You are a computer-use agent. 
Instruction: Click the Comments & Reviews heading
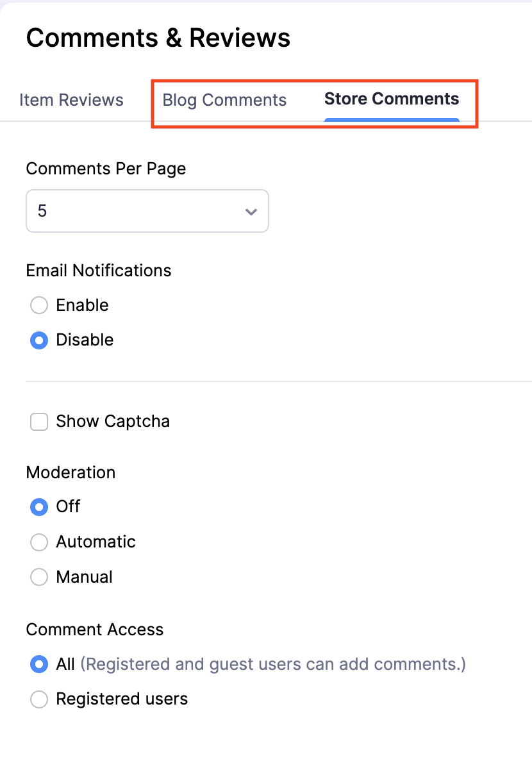click(x=158, y=37)
